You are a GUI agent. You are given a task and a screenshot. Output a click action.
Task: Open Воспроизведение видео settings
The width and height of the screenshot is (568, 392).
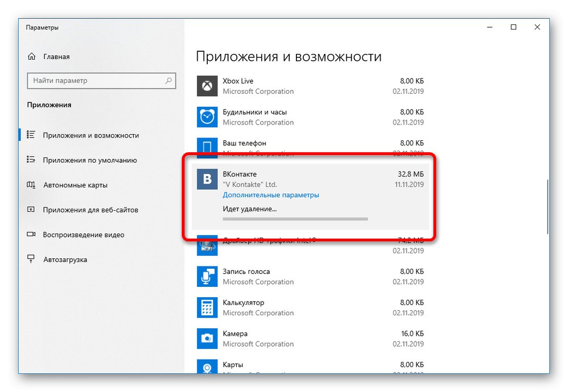point(83,235)
